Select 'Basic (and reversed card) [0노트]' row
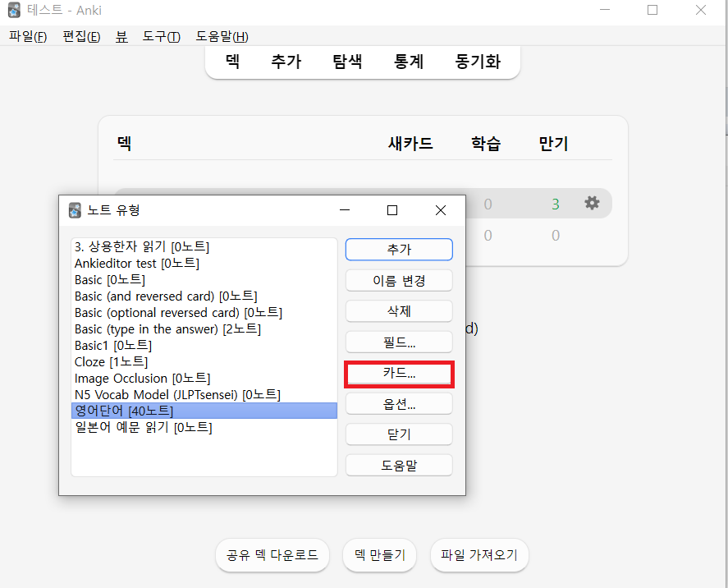The image size is (728, 588). [x=204, y=296]
